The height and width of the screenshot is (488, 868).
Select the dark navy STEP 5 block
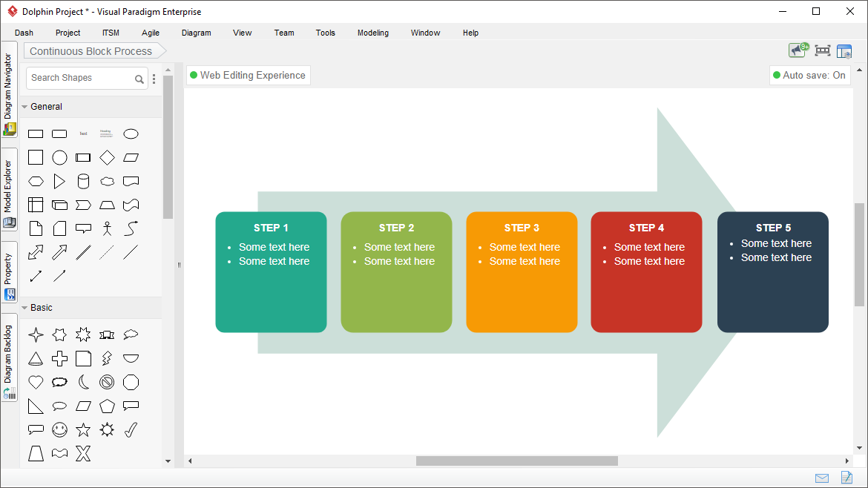[773, 272]
